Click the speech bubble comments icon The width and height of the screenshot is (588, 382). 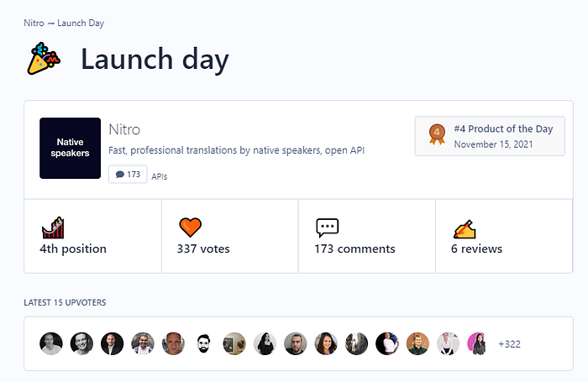(328, 228)
